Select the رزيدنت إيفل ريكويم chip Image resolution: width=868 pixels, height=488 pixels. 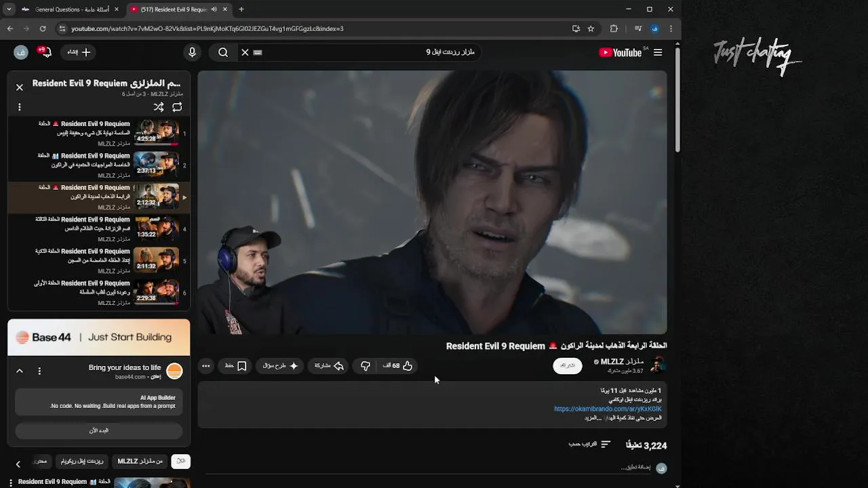[x=82, y=461]
